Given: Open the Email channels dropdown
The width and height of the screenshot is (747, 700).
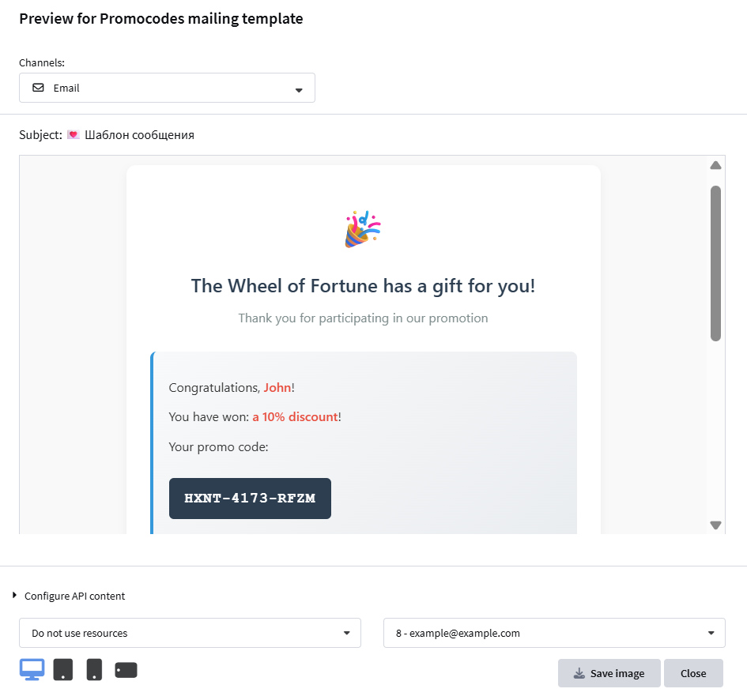Looking at the screenshot, I should 167,88.
